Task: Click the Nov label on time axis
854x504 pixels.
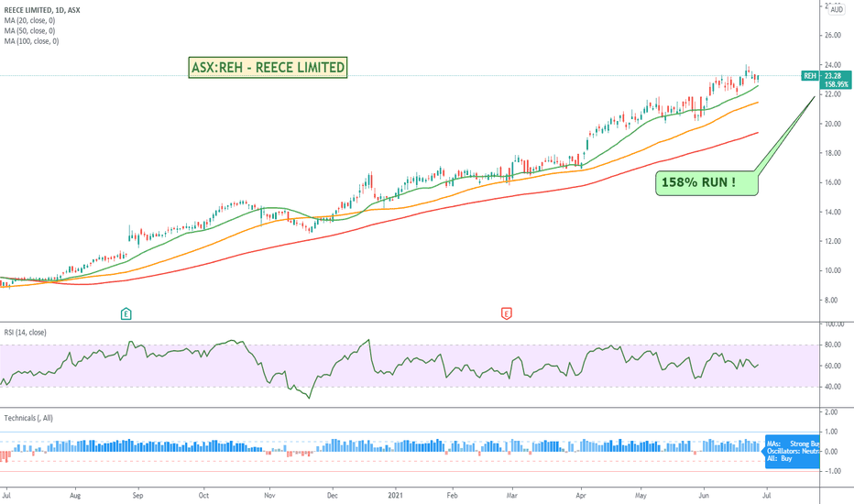Action: coord(269,495)
